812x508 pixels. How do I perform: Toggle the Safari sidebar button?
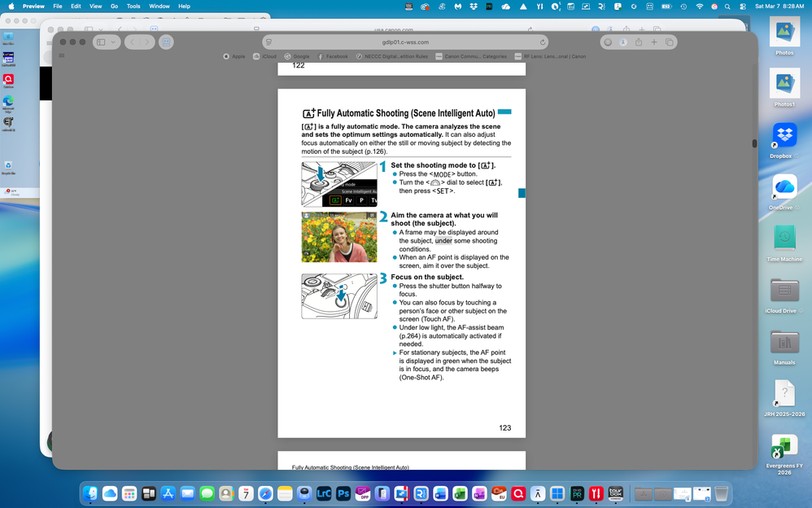[101, 42]
